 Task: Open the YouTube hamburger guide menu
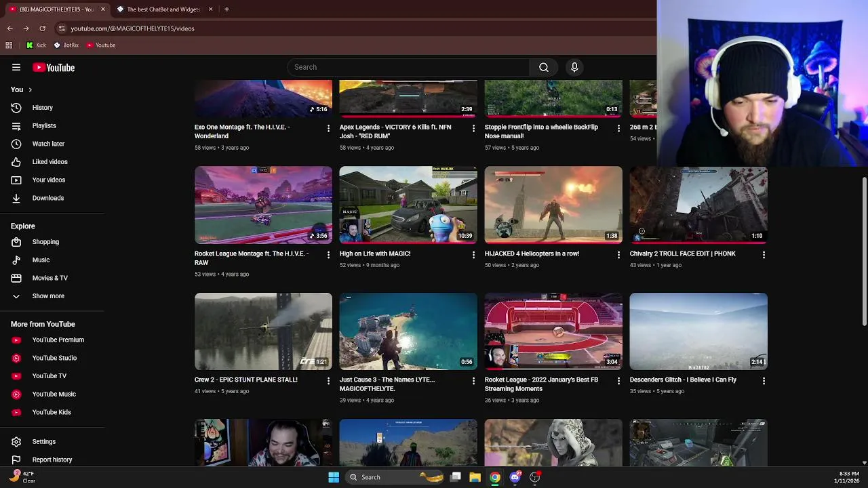pos(16,67)
